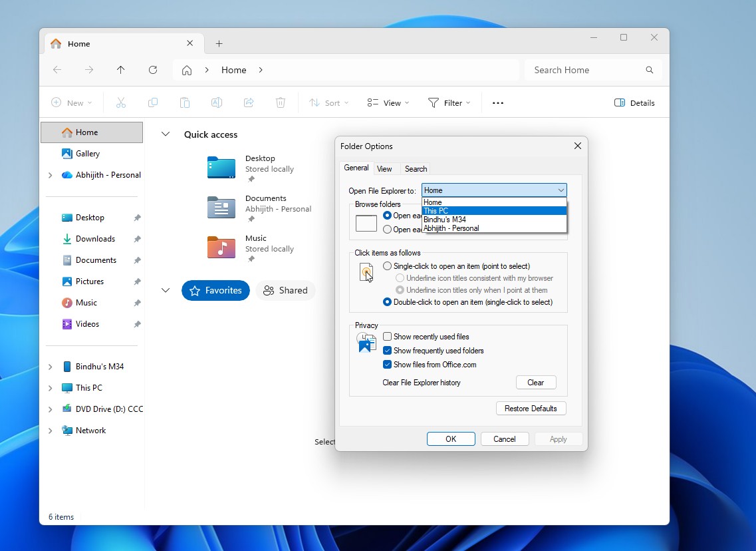Click the Gallery icon in sidebar

click(66, 154)
